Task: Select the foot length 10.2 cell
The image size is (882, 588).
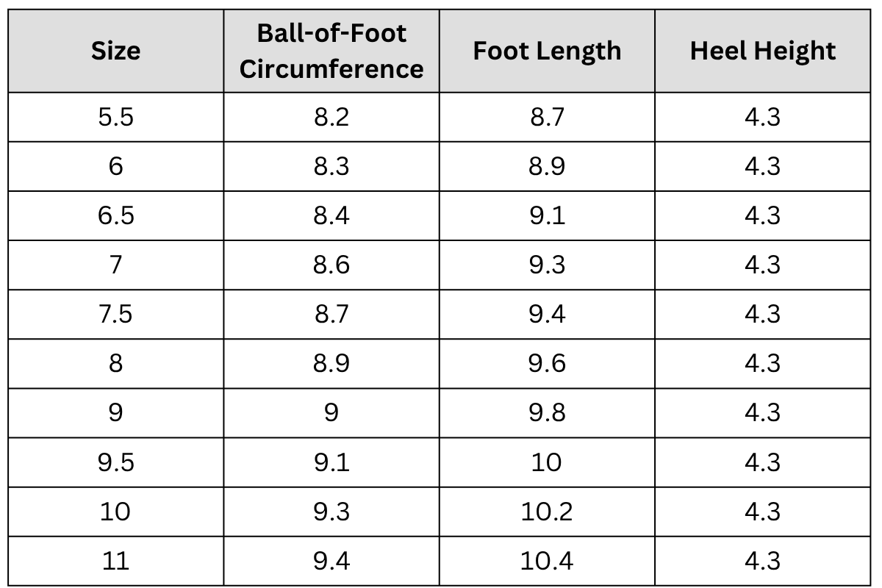Action: click(547, 512)
